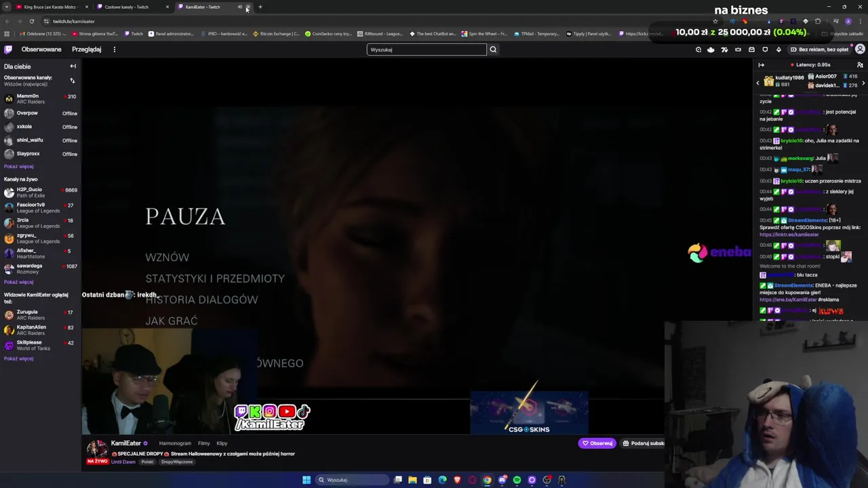Open the Obserwowane navigation item
The width and height of the screenshot is (868, 488).
click(41, 49)
